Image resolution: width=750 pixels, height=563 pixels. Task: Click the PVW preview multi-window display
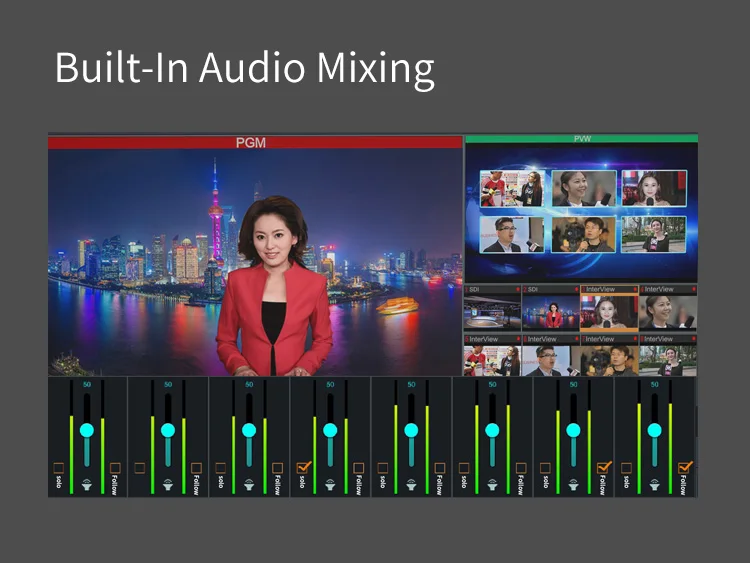click(582, 213)
